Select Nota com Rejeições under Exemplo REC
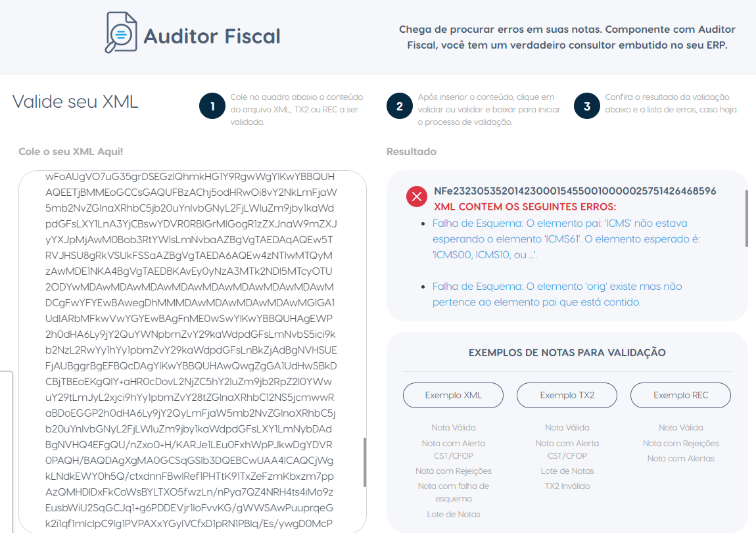Screen dimensions: 756x533 [681, 443]
